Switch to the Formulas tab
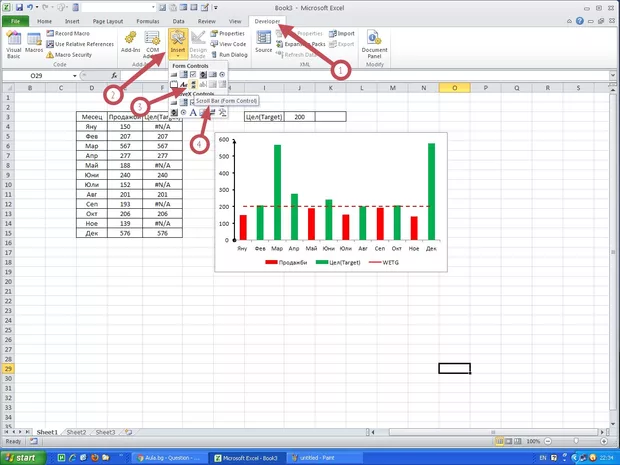 pyautogui.click(x=148, y=21)
